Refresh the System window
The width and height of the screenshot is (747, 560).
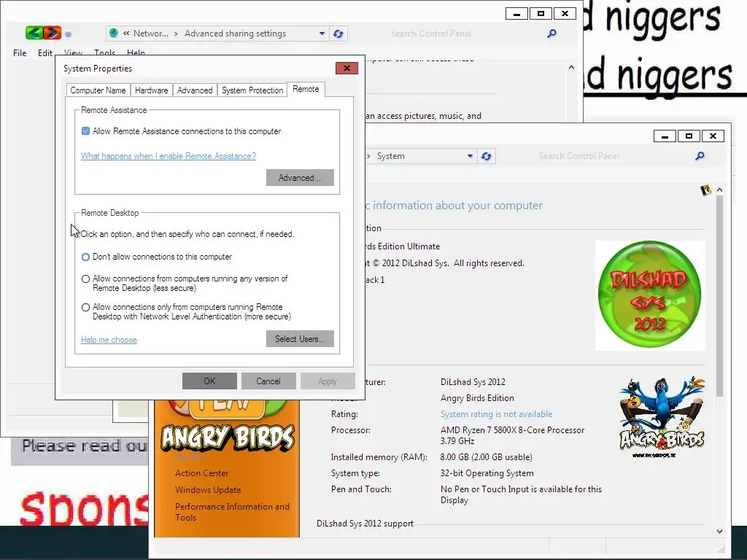coord(487,156)
